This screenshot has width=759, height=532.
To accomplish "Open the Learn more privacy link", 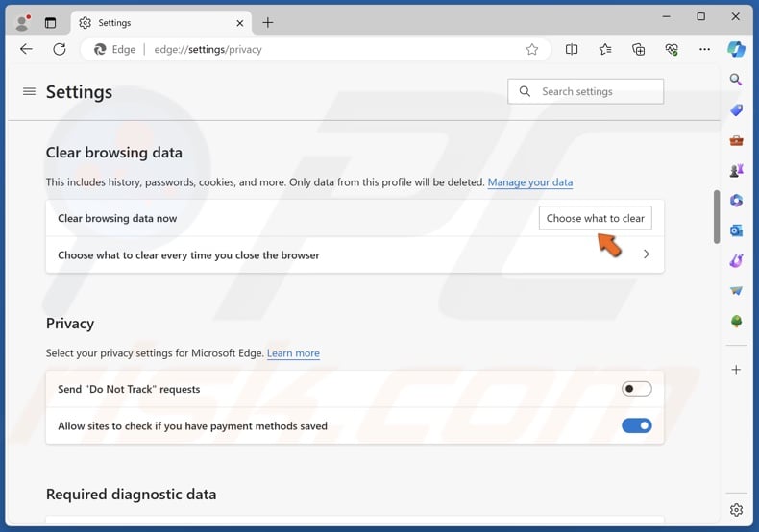I will click(x=293, y=353).
